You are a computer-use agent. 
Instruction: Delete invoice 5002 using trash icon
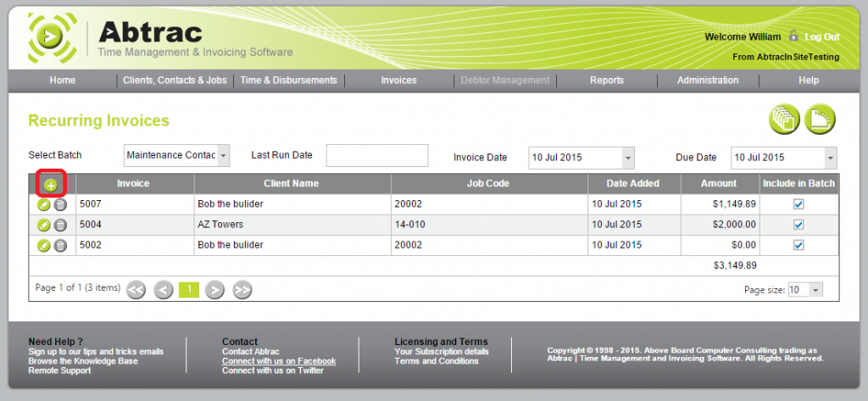click(x=60, y=245)
